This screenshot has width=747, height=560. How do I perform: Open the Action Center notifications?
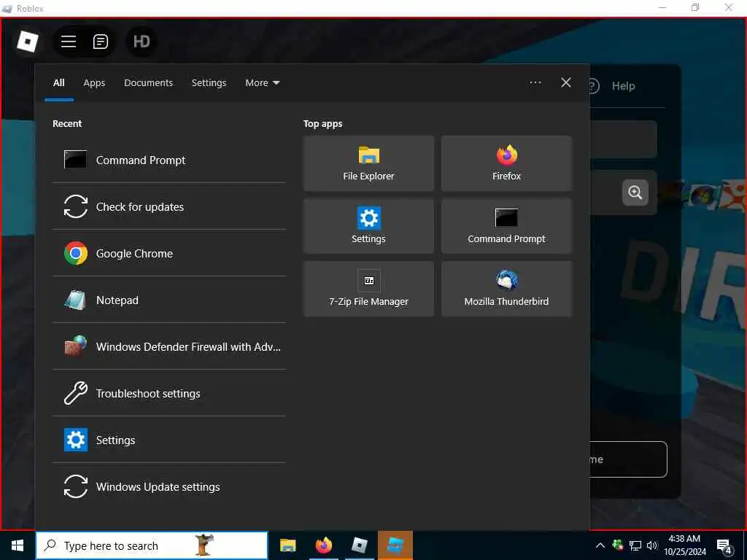click(x=724, y=546)
